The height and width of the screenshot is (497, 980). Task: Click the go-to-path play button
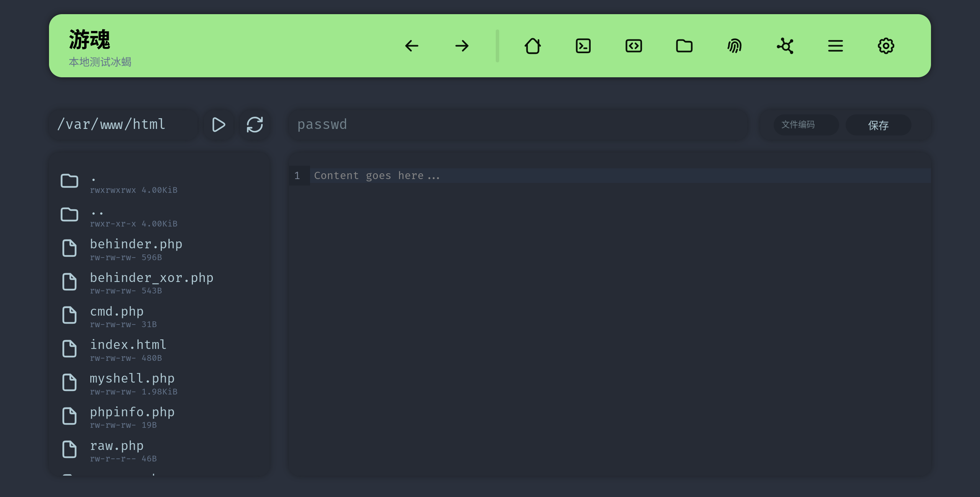(218, 125)
